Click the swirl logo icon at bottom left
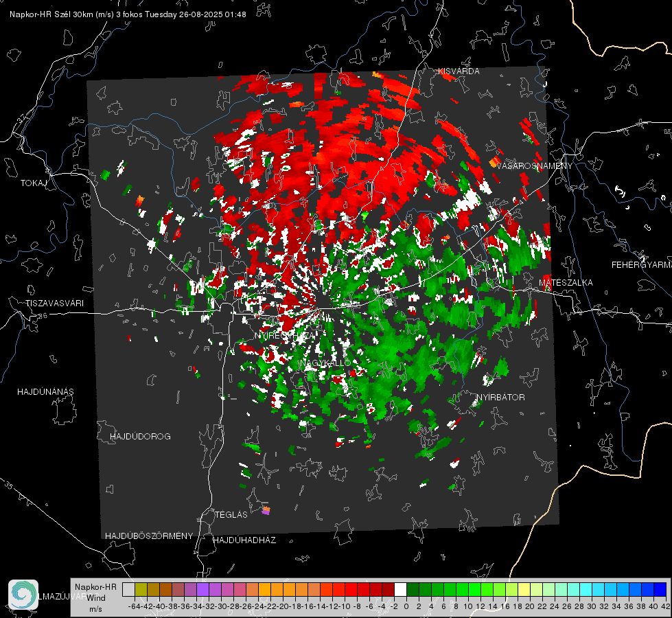 23,595
